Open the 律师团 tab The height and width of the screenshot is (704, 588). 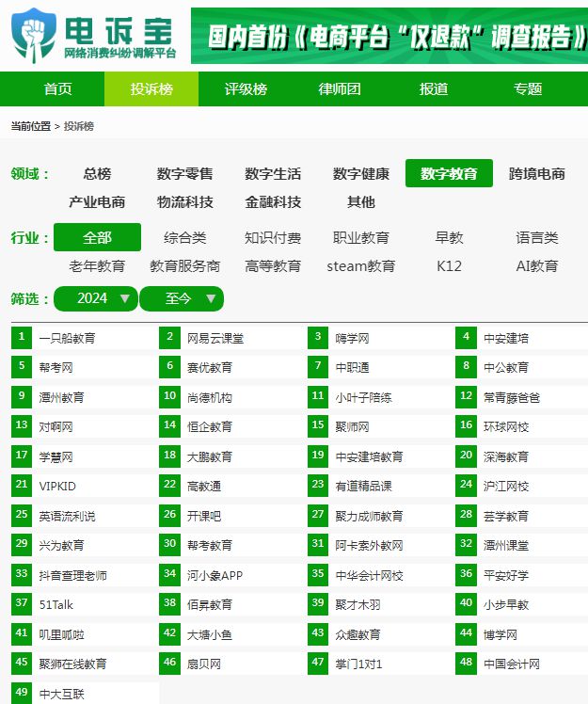(340, 88)
